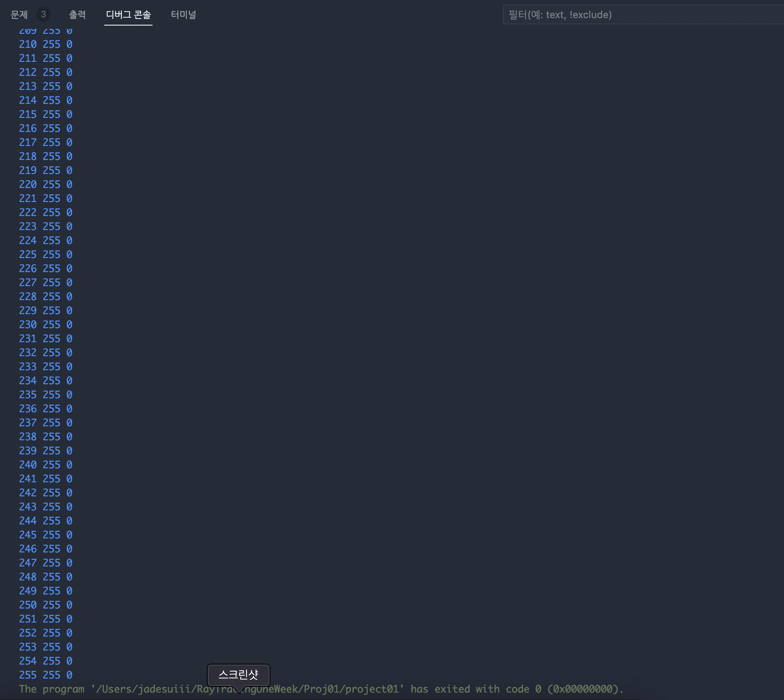Switch to the 문제 tab
This screenshot has height=700, width=784.
(19, 15)
